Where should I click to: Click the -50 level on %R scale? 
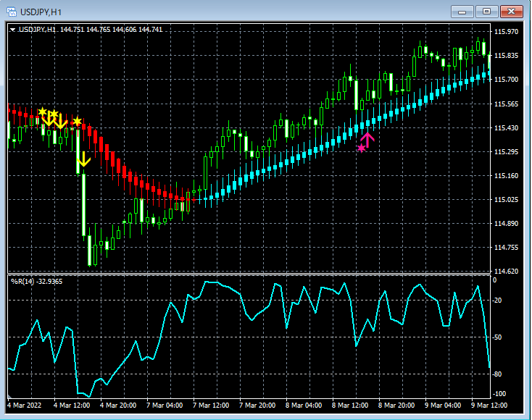pyautogui.click(x=497, y=337)
